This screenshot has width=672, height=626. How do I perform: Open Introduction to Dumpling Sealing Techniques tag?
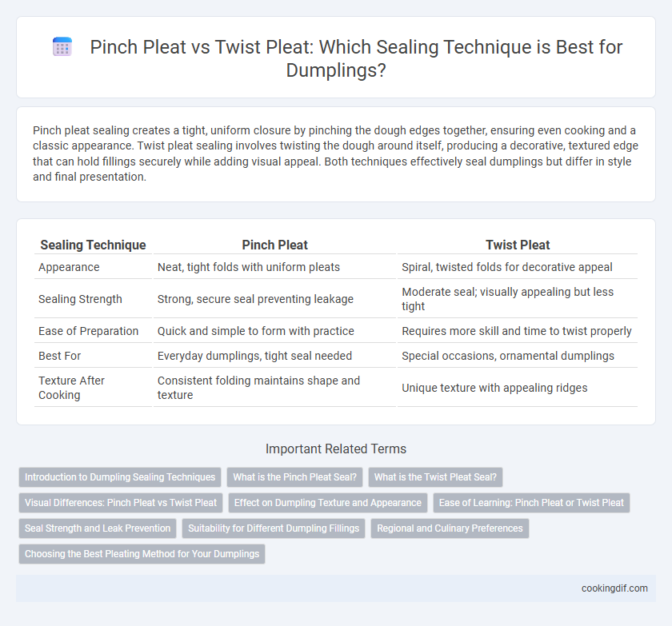click(x=120, y=477)
